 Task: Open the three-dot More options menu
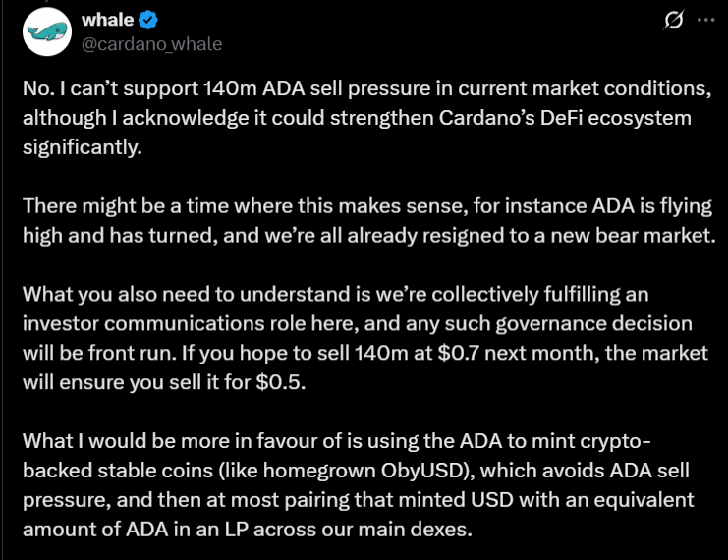[705, 21]
